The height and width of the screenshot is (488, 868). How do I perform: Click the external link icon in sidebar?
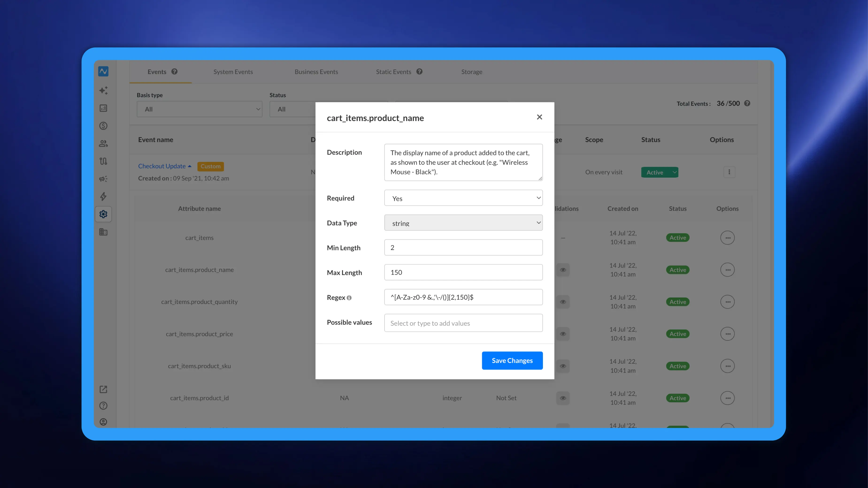[x=104, y=389]
